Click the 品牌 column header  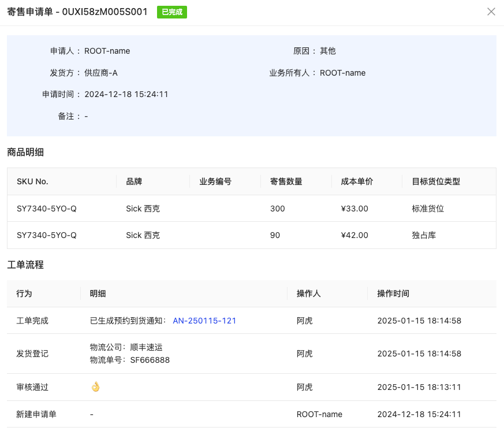(134, 181)
